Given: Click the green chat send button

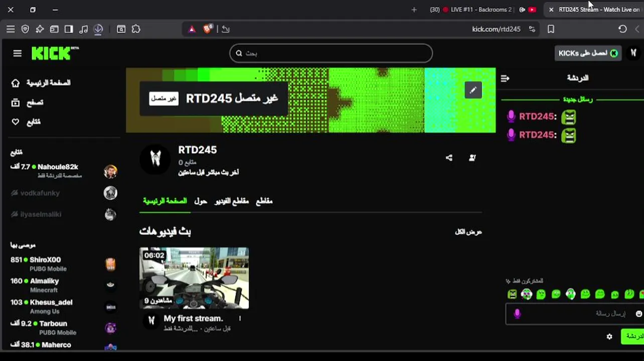Looking at the screenshot, I should 632,336.
